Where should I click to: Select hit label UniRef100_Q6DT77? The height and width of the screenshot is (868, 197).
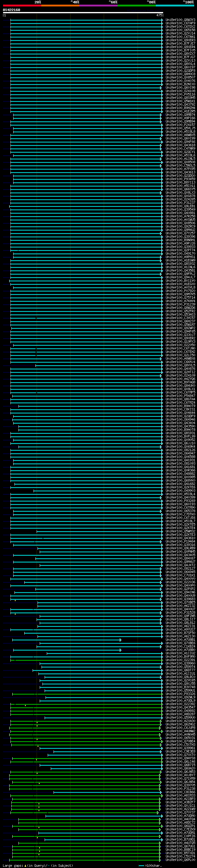click(180, 670)
